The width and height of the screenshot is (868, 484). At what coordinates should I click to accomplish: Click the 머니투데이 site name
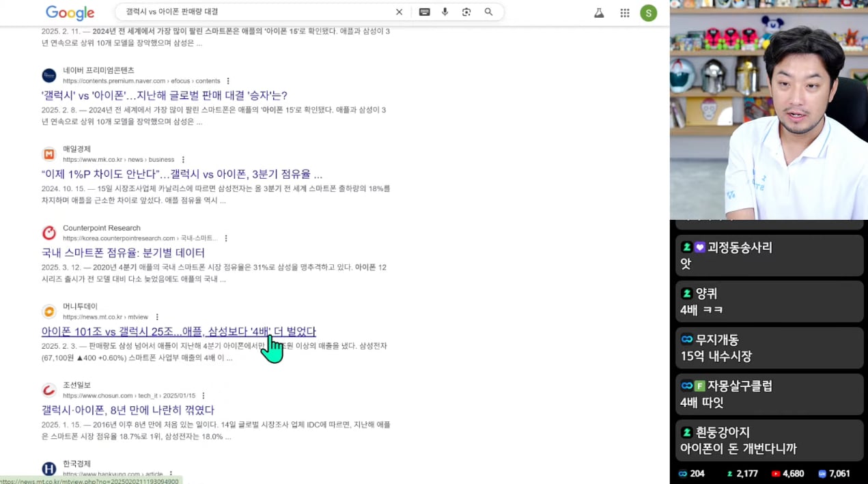click(x=81, y=307)
